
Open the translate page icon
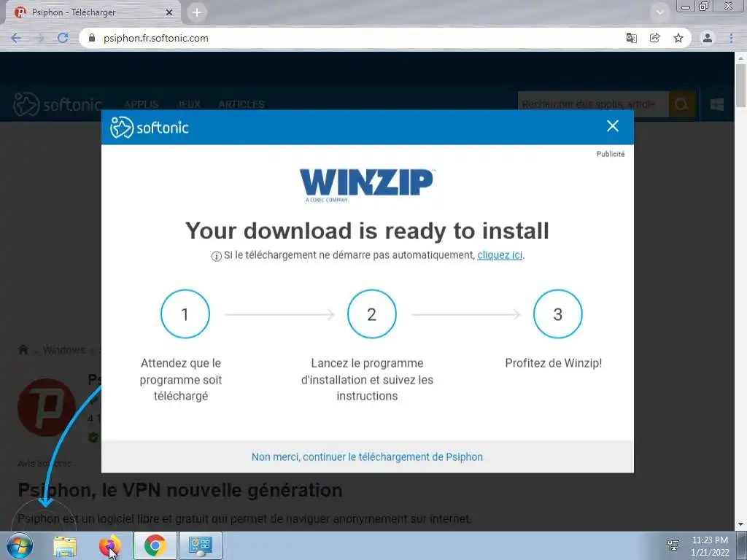pyautogui.click(x=632, y=38)
